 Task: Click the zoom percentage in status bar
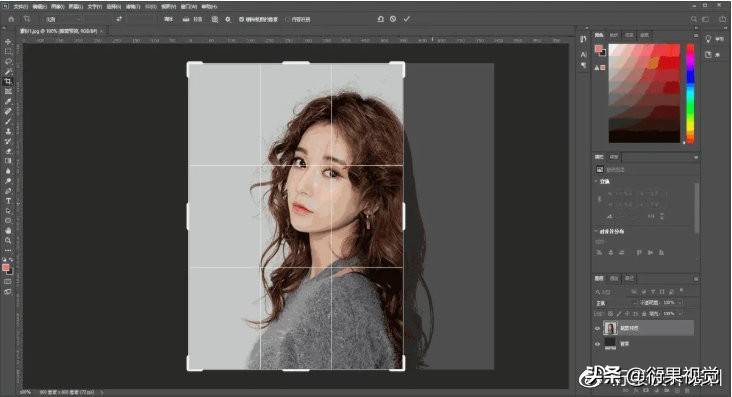(x=25, y=392)
